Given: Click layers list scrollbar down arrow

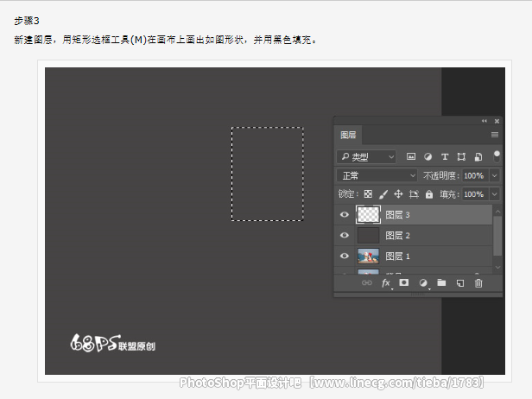Looking at the screenshot, I should point(497,268).
